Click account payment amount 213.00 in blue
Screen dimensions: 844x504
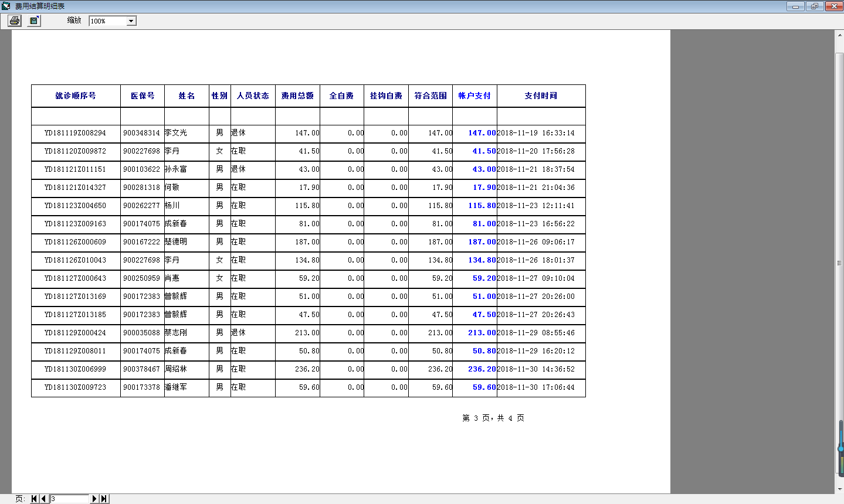pos(482,333)
